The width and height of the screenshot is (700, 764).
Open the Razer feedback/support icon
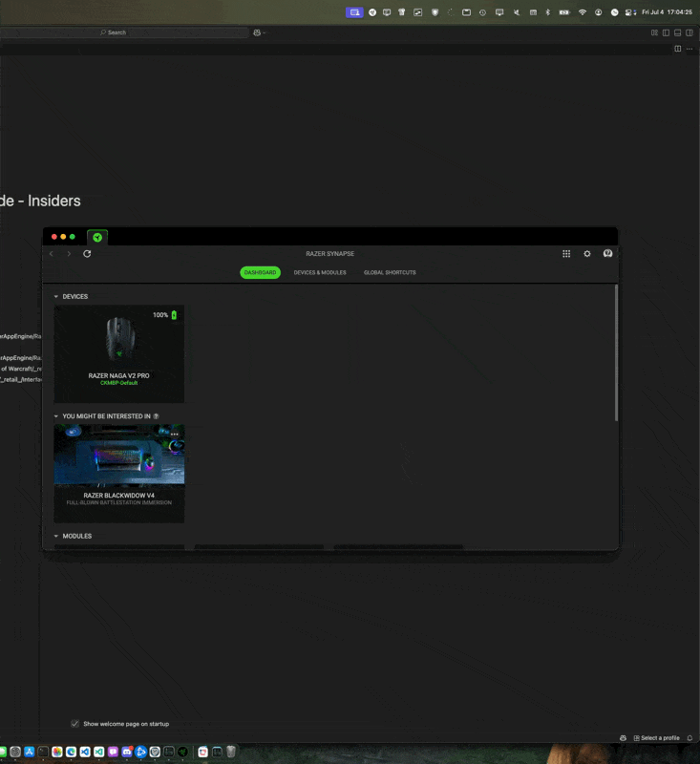pyautogui.click(x=607, y=253)
